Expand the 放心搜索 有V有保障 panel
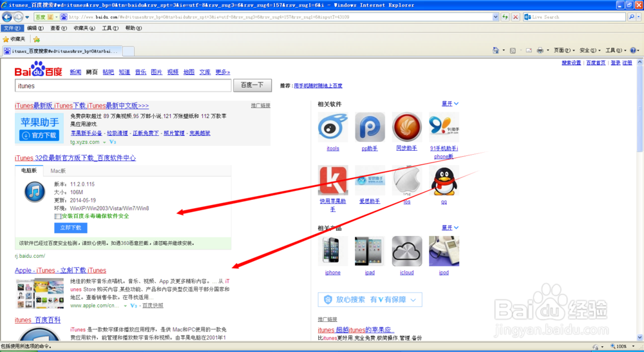644x352 pixels. (370, 299)
